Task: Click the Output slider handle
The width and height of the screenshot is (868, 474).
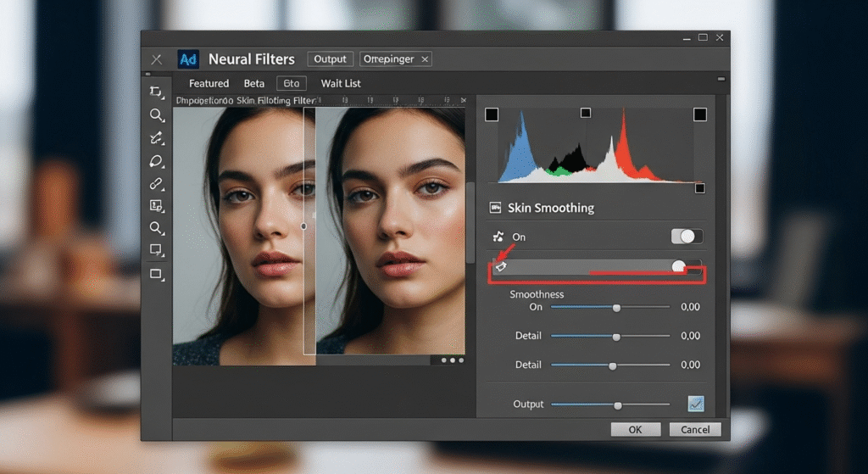Action: tap(618, 405)
